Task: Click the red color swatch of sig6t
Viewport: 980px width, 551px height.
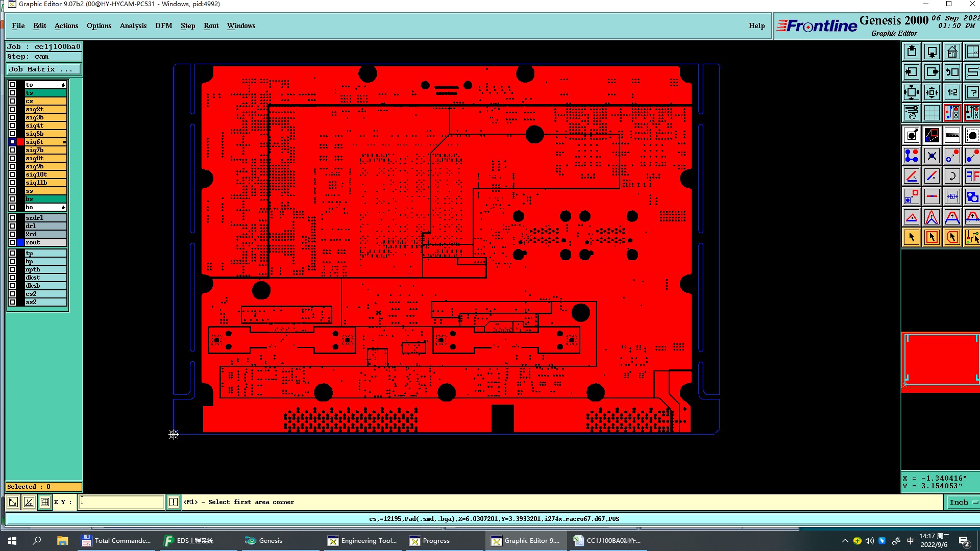Action: point(20,142)
